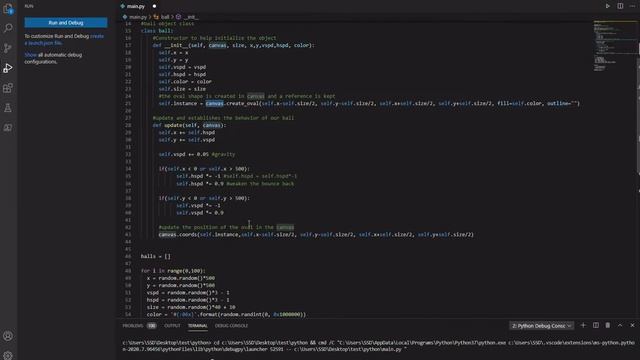The image size is (640, 360).
Task: Open the Search view in activity bar
Action: coord(8,28)
